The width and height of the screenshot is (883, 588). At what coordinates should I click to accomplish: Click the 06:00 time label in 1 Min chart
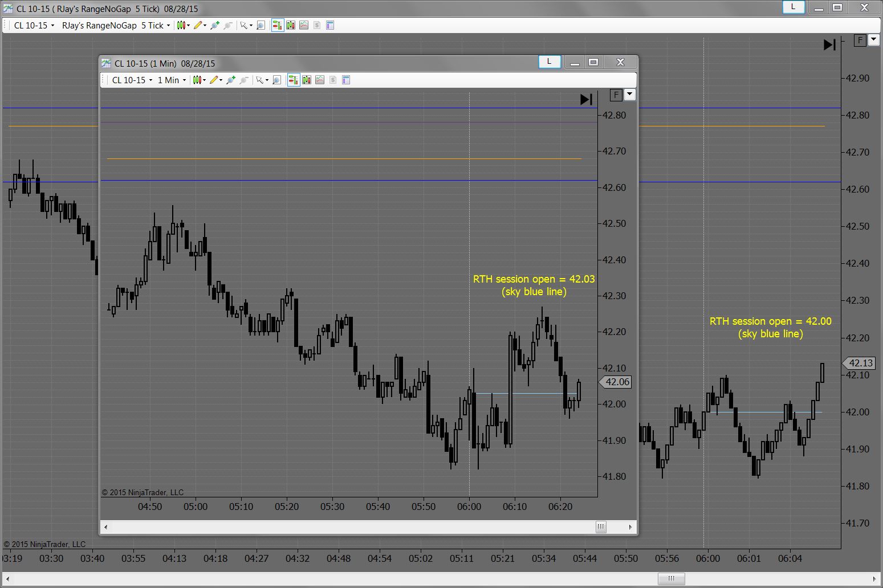pos(469,507)
